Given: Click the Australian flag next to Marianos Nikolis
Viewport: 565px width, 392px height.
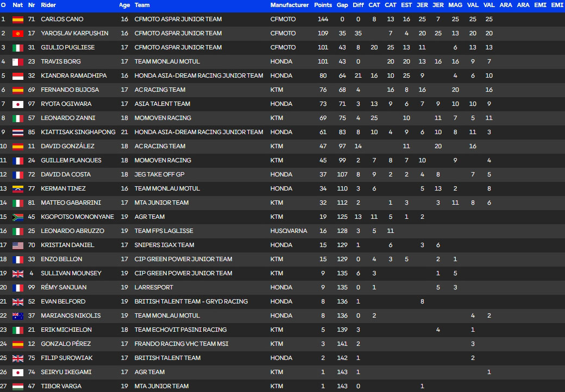Looking at the screenshot, I should 17,316.
